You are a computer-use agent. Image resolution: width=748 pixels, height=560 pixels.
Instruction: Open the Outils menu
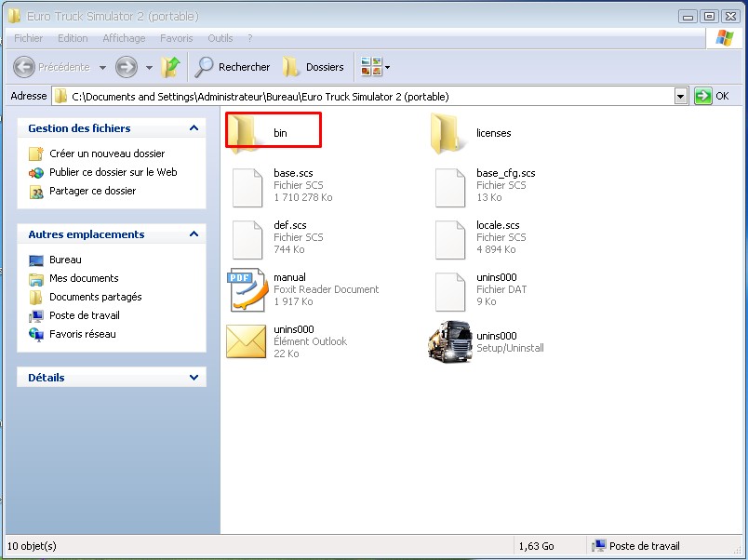click(x=220, y=38)
